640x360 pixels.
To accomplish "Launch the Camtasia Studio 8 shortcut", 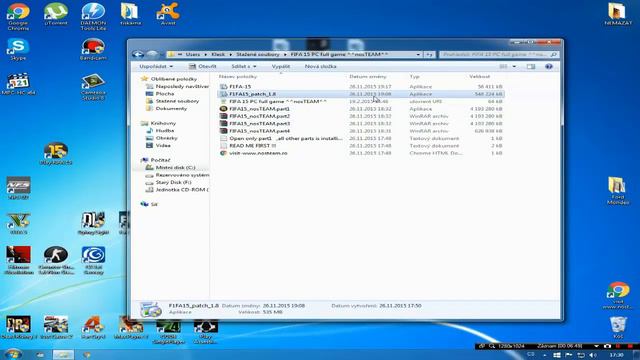I will pos(93,87).
